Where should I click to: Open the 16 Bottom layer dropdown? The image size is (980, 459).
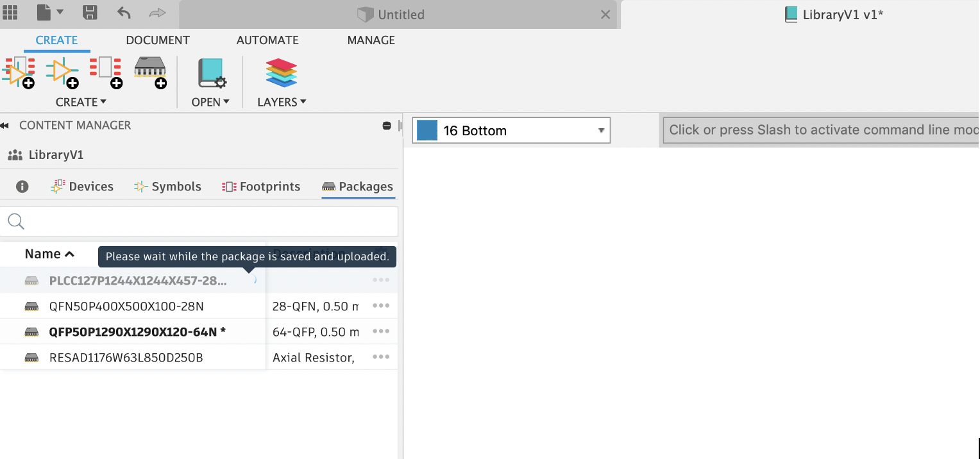pyautogui.click(x=601, y=131)
